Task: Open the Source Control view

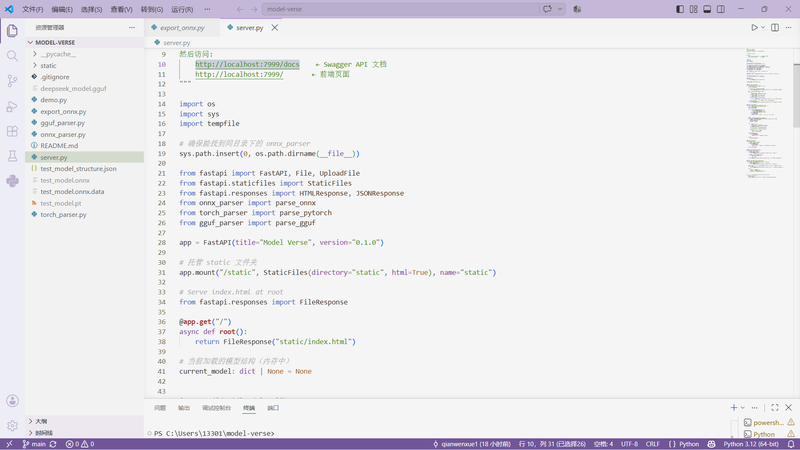Action: tap(12, 81)
